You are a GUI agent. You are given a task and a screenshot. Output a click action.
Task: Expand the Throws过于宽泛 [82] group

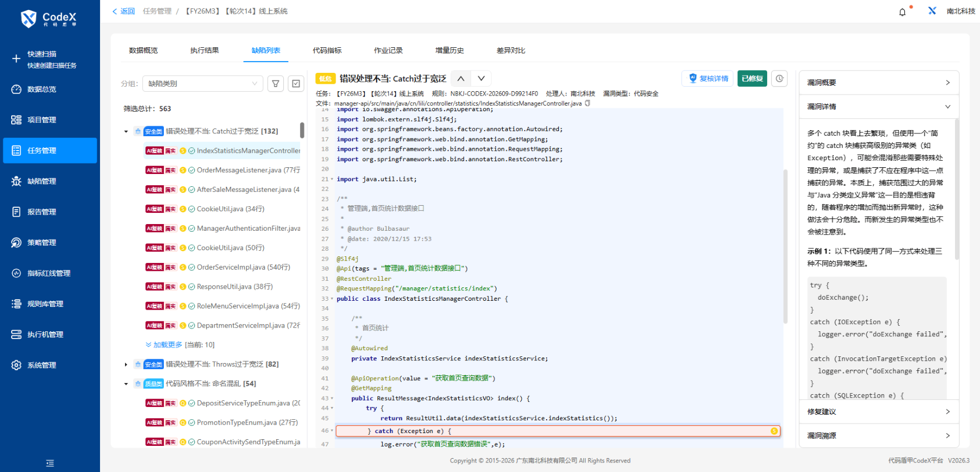pos(126,365)
